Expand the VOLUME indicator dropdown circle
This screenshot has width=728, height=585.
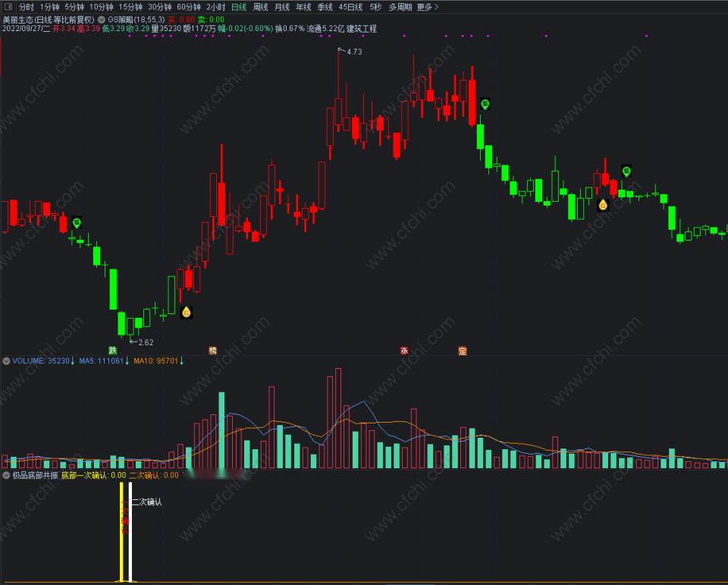[x=7, y=360]
